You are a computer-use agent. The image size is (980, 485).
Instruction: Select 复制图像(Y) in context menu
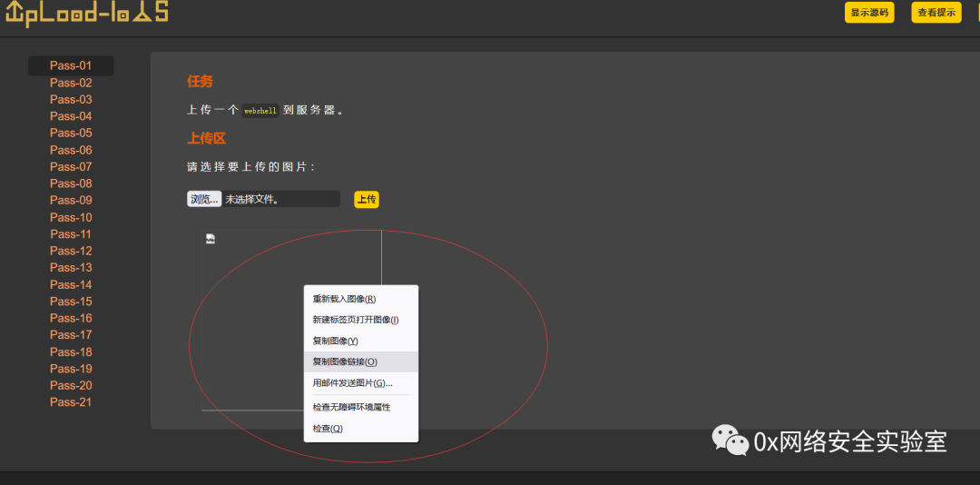click(x=360, y=341)
